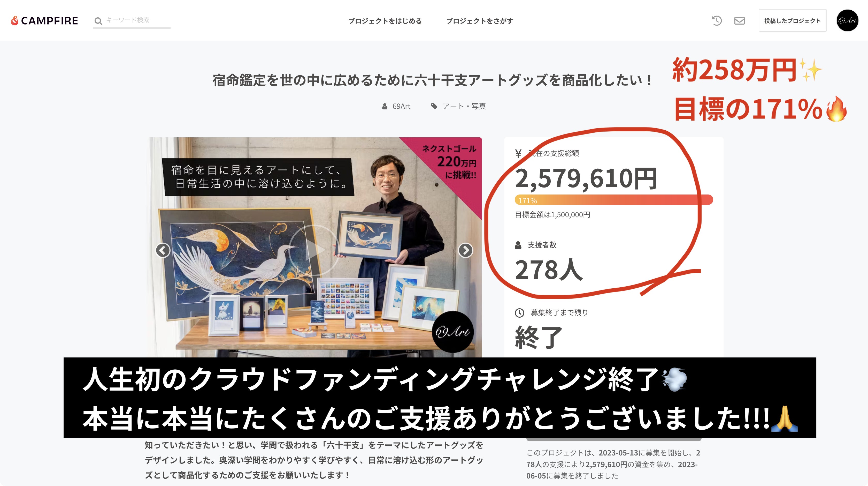The height and width of the screenshot is (486, 868).
Task: Click the 171% funding progress bar
Action: tap(614, 200)
